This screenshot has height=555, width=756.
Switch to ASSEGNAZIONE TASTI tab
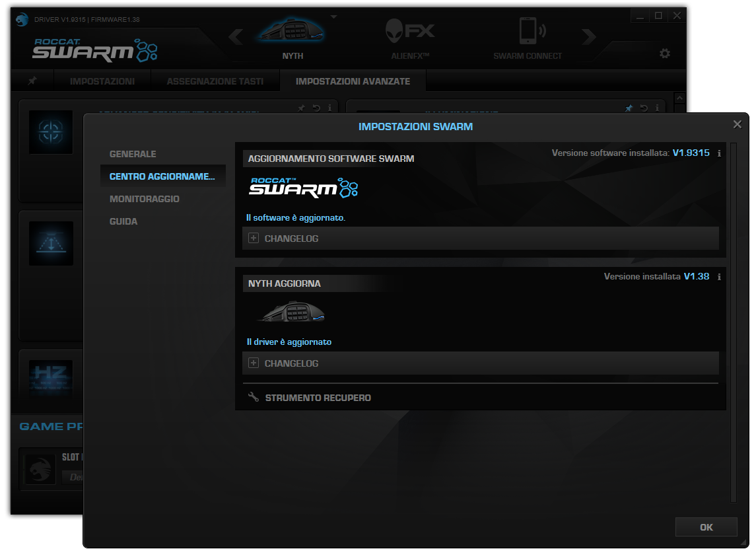pyautogui.click(x=215, y=81)
